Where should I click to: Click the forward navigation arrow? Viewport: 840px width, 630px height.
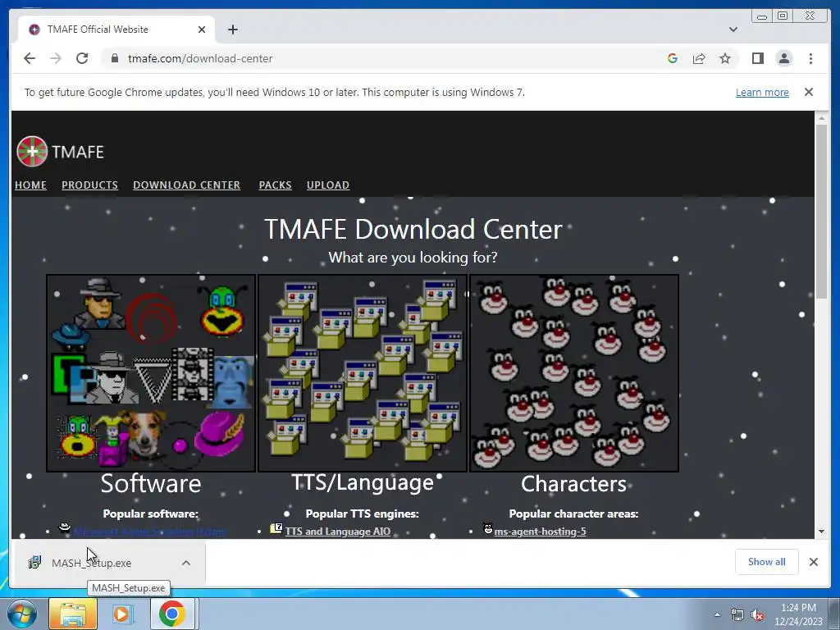[x=56, y=58]
